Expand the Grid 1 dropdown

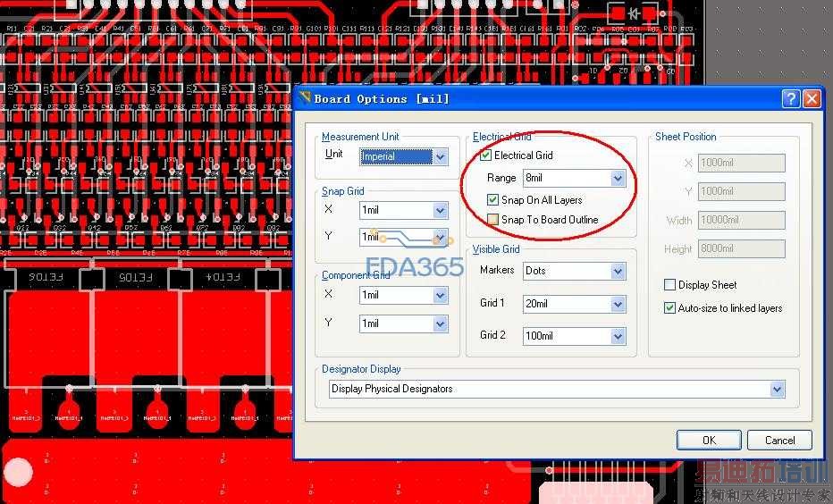618,304
